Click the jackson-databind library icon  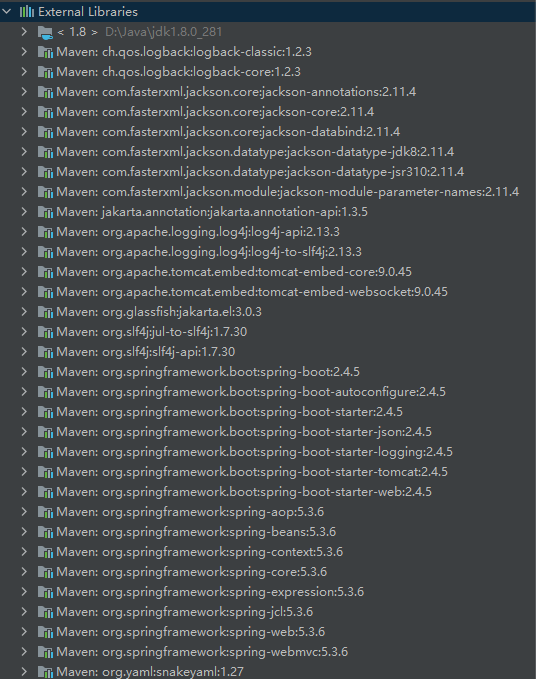[x=45, y=132]
